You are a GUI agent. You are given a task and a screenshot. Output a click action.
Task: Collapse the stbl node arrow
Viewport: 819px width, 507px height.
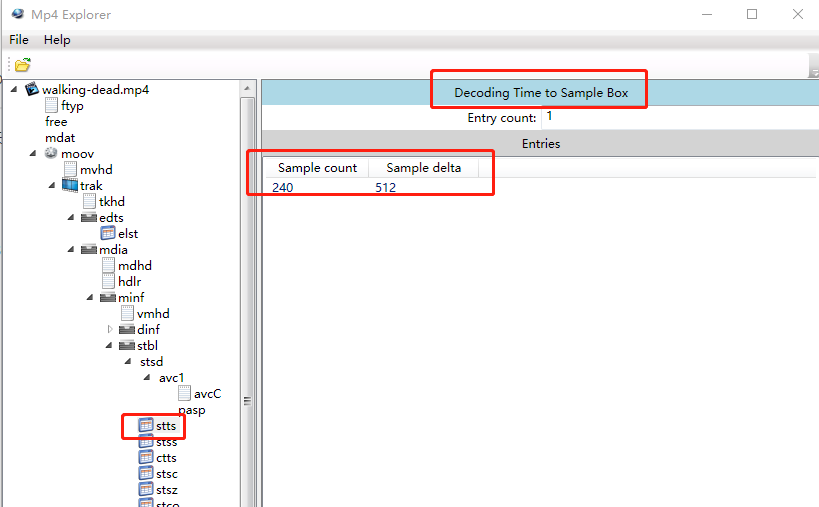tap(110, 346)
